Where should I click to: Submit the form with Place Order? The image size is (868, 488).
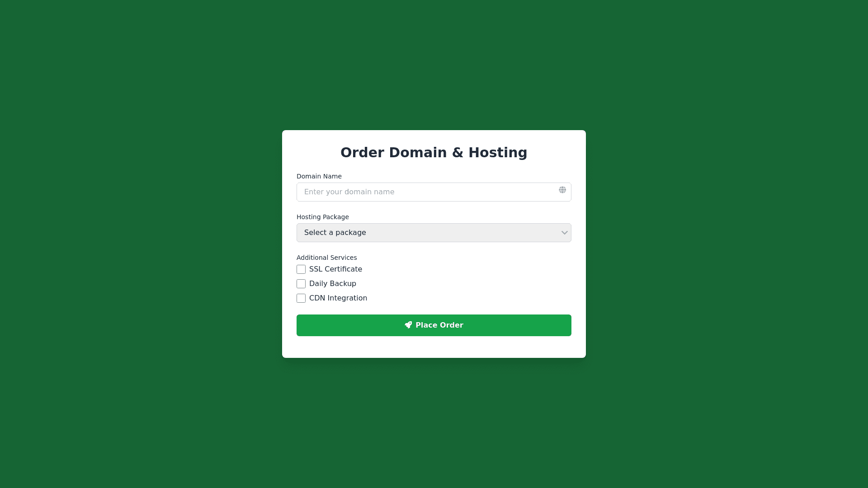point(434,325)
